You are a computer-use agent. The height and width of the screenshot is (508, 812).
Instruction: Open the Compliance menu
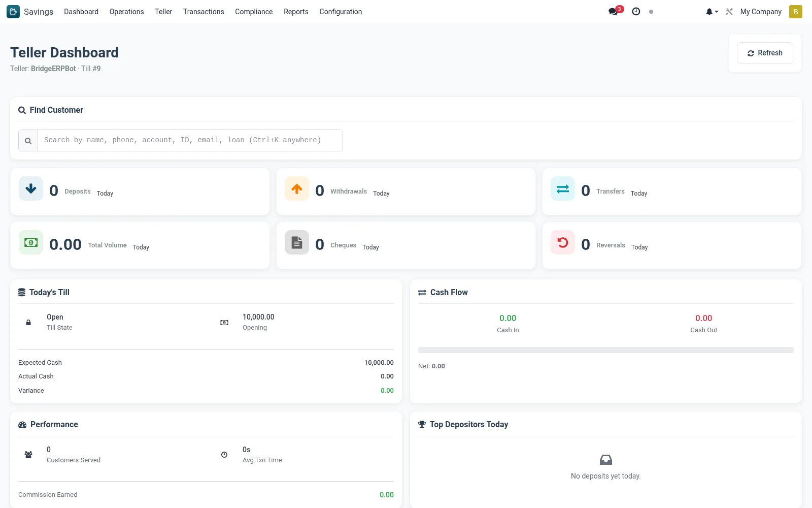coord(254,12)
